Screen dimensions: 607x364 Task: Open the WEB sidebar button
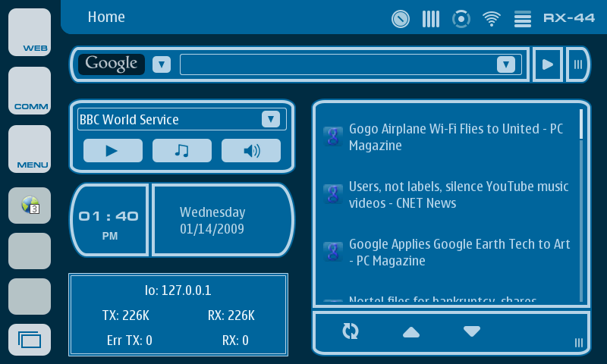pyautogui.click(x=30, y=33)
